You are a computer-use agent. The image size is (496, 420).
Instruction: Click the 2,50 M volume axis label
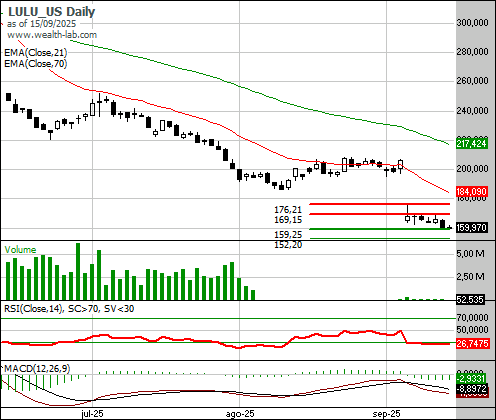click(x=470, y=277)
